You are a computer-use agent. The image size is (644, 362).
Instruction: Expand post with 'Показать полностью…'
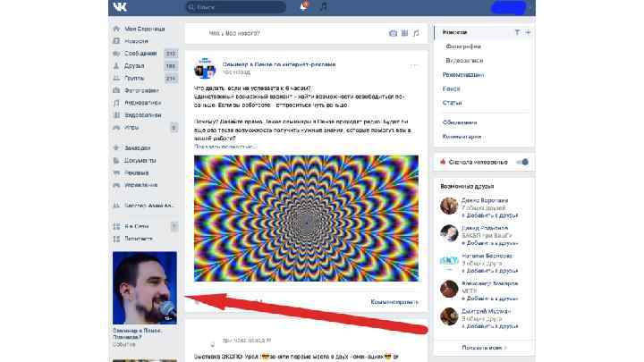225,147
